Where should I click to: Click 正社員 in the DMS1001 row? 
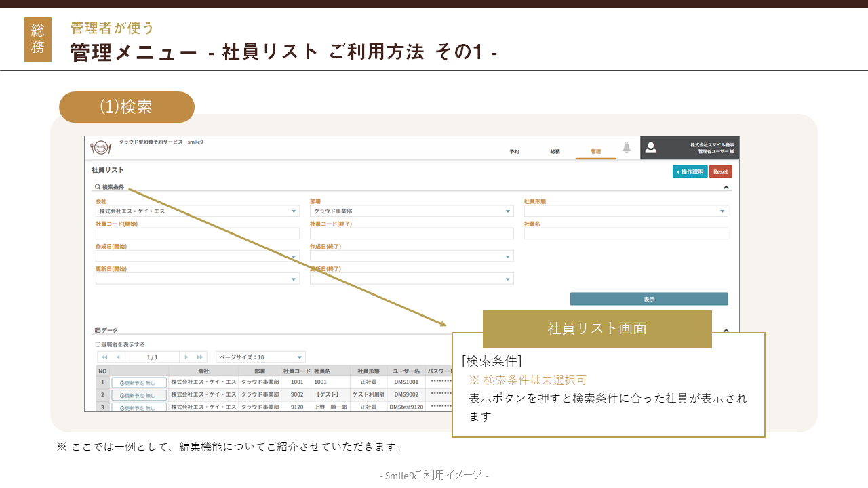[x=368, y=382]
